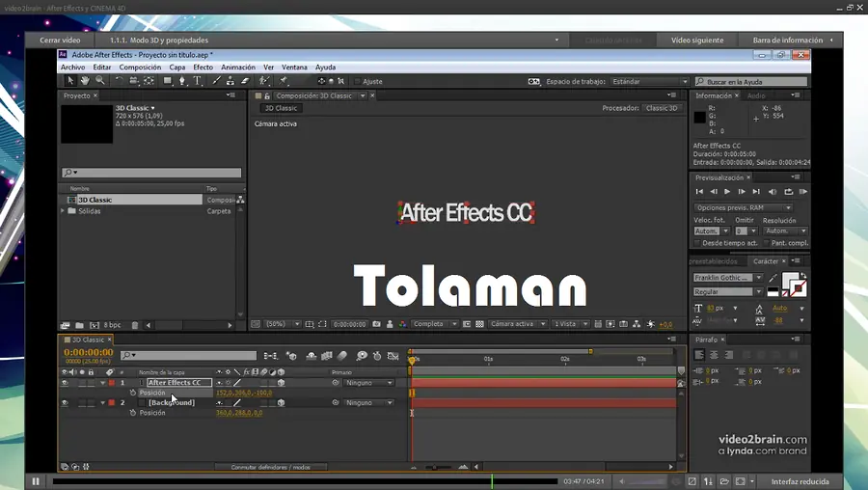
Task: Toggle Posición stopwatch for After Effects CC
Action: click(133, 393)
